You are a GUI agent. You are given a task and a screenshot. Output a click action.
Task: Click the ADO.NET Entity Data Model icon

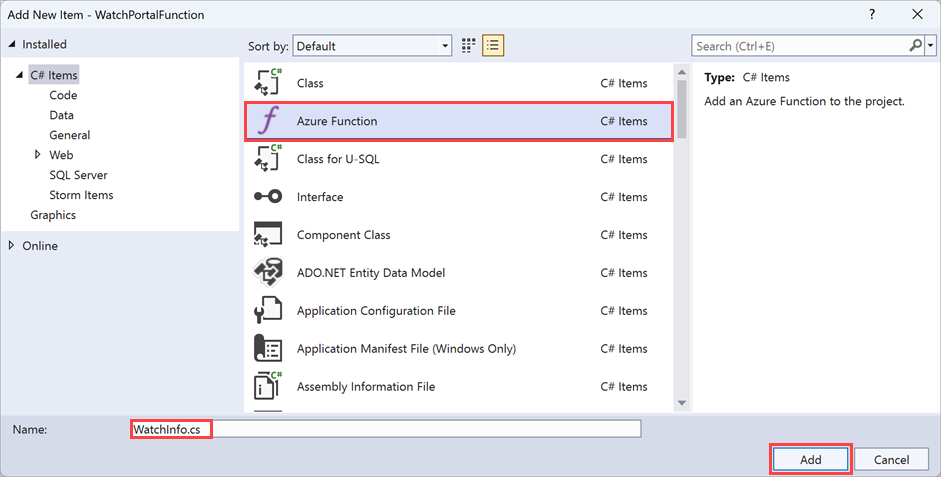268,272
